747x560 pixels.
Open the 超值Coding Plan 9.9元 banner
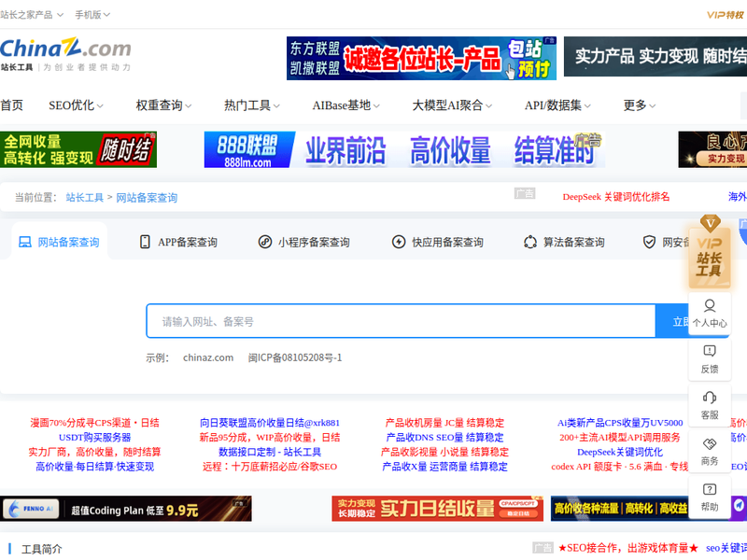point(126,509)
